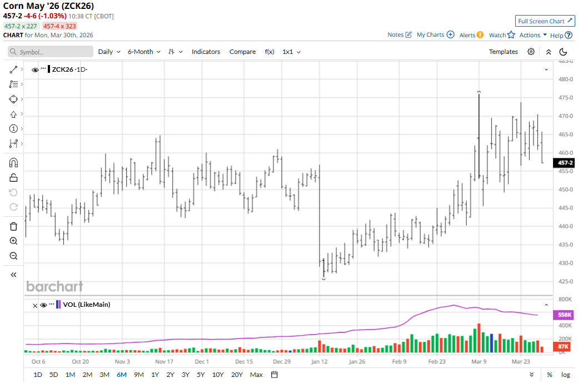Choose the shapes drawing tool
The height and width of the screenshot is (388, 588).
click(x=13, y=100)
